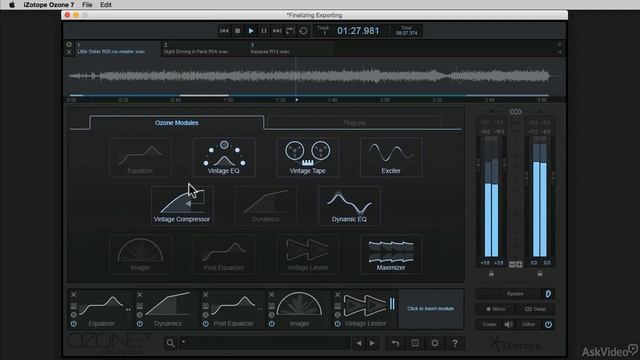Open the Vintage Limiter module in the chain
Viewport: 640px width, 360px height.
click(366, 309)
